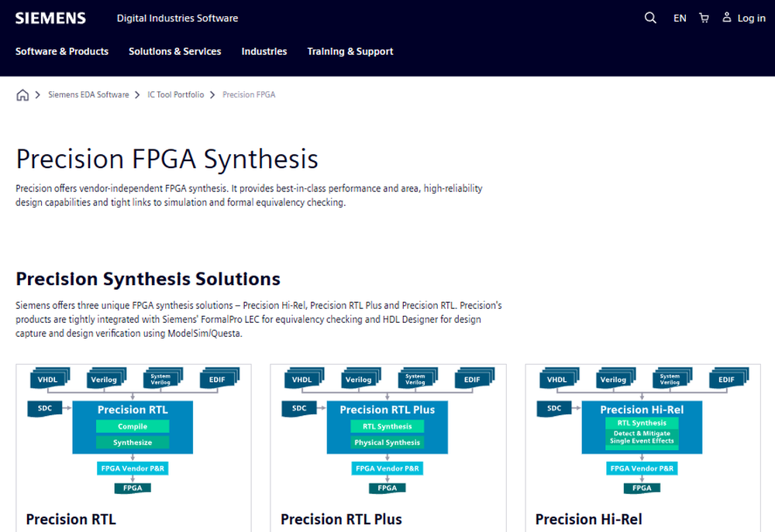This screenshot has width=775, height=532.
Task: Click Detect & Mitigate box in Hi-Rel diagram
Action: click(x=642, y=438)
